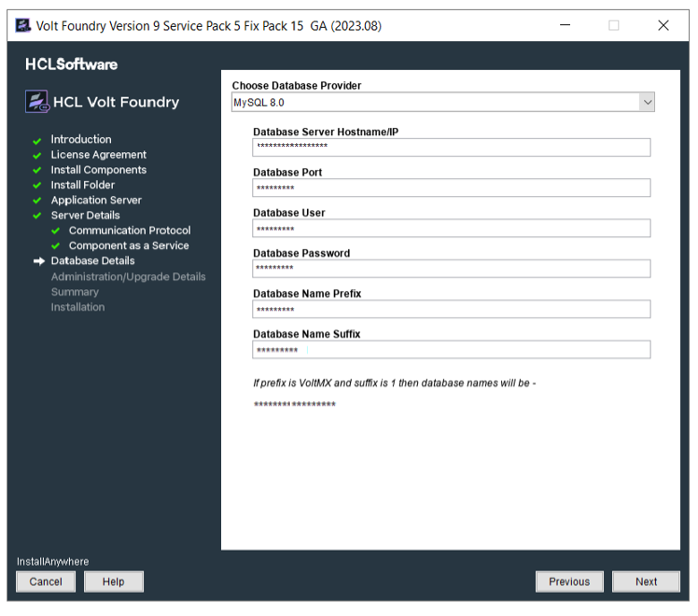Viewport: 698px width, 616px height.
Task: Click the Database Server Hostname/IP field
Action: point(451,147)
